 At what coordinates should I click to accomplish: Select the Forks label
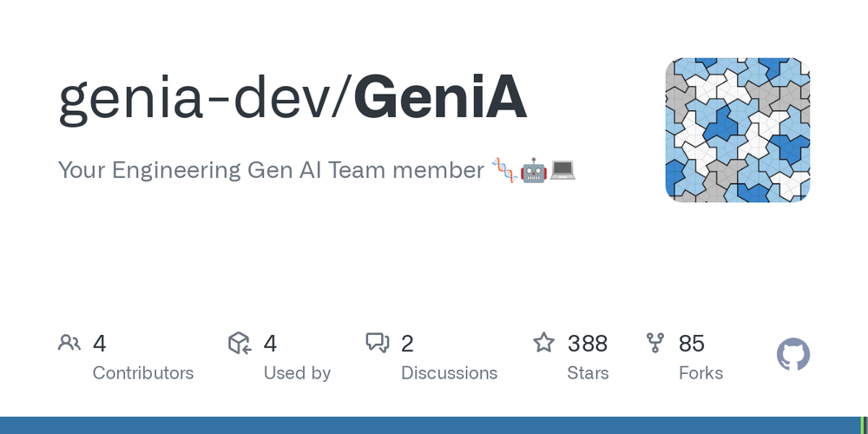click(x=700, y=373)
